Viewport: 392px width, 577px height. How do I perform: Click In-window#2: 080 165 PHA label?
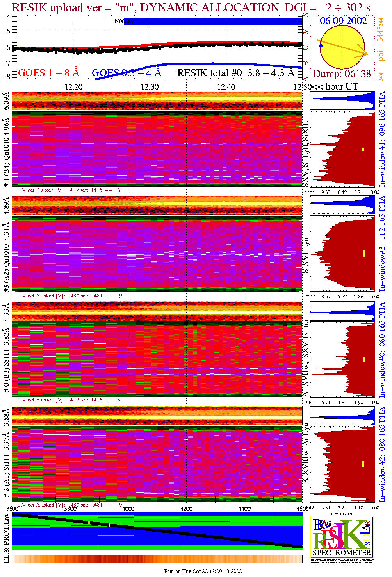[381, 454]
